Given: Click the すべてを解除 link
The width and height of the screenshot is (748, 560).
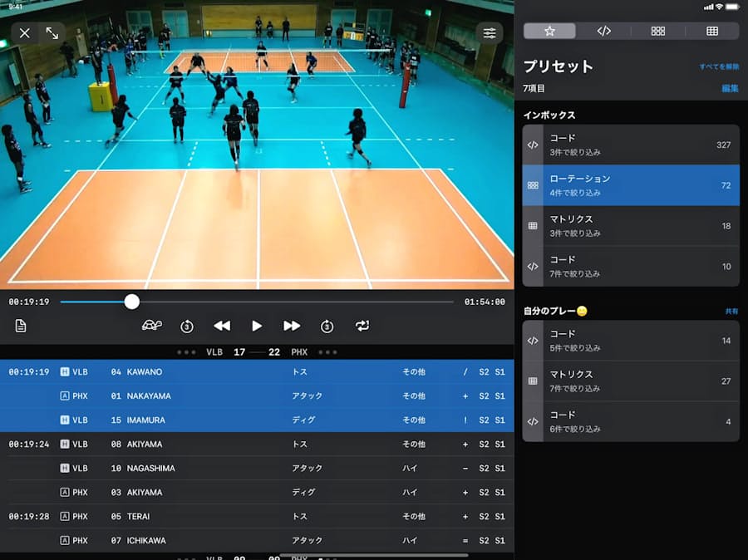Looking at the screenshot, I should [x=719, y=66].
